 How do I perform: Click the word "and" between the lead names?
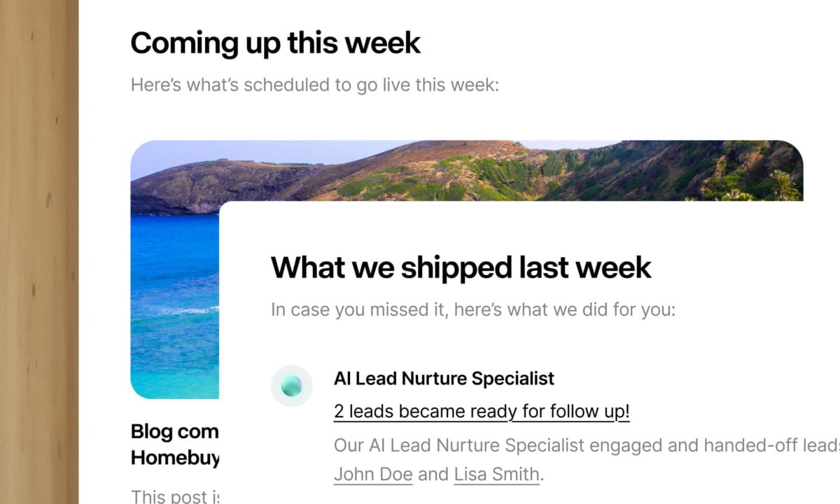[x=433, y=474]
